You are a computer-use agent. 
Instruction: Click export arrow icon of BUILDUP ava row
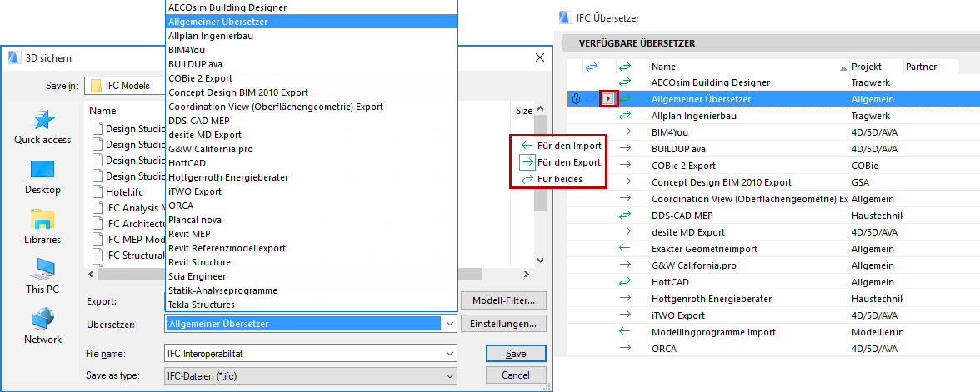click(624, 149)
